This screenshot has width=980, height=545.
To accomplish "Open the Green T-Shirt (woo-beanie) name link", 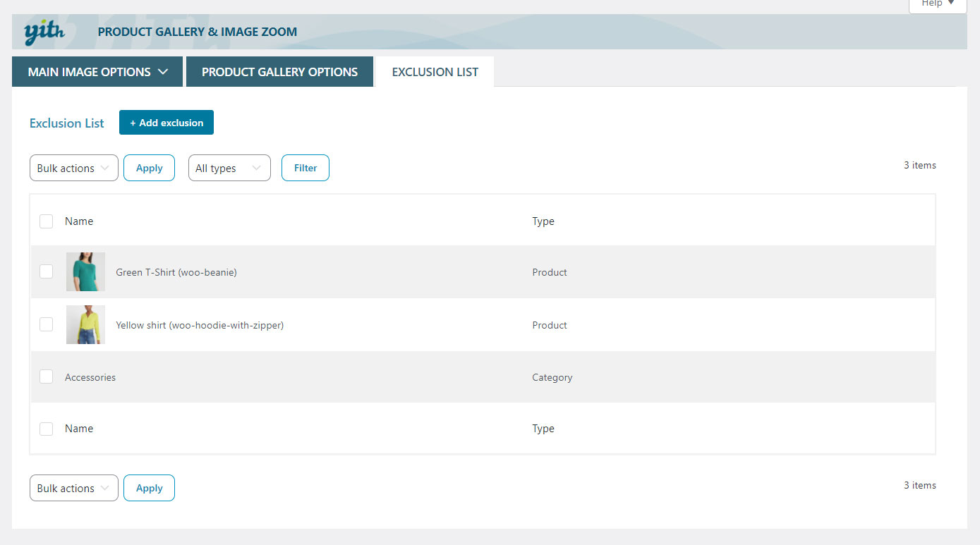I will click(x=176, y=272).
